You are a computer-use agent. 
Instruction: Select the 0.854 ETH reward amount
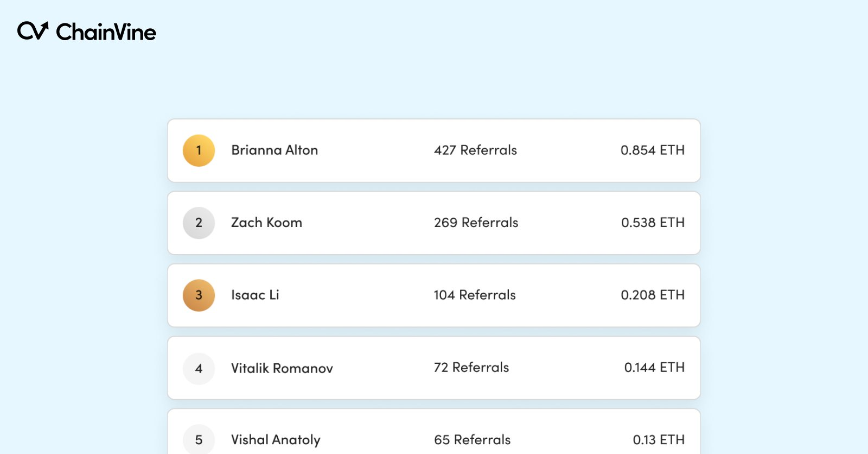point(653,150)
